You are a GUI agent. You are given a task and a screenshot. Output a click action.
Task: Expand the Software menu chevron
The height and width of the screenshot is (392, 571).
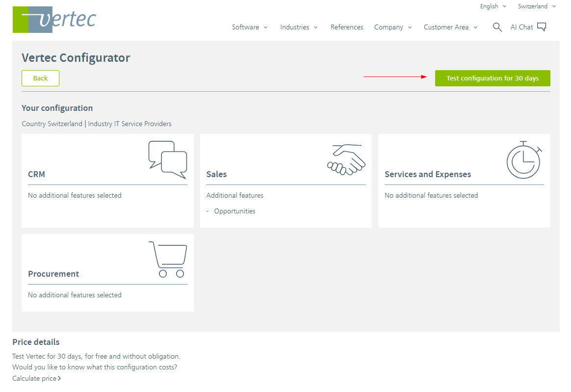pyautogui.click(x=265, y=27)
